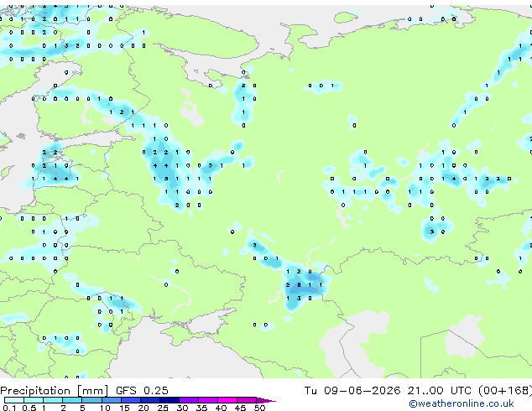Pick the 15–20 mm legend color box
Image resolution: width=532 pixels, height=411 pixels.
click(x=131, y=400)
